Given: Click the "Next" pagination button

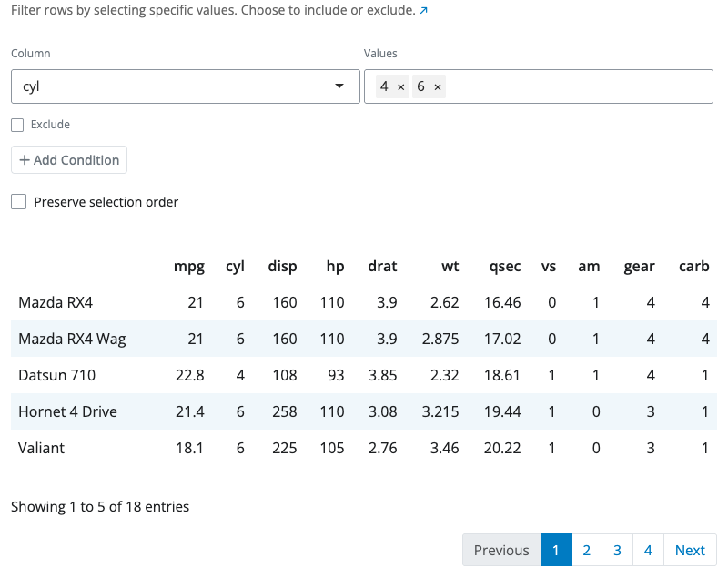Looking at the screenshot, I should pos(690,550).
